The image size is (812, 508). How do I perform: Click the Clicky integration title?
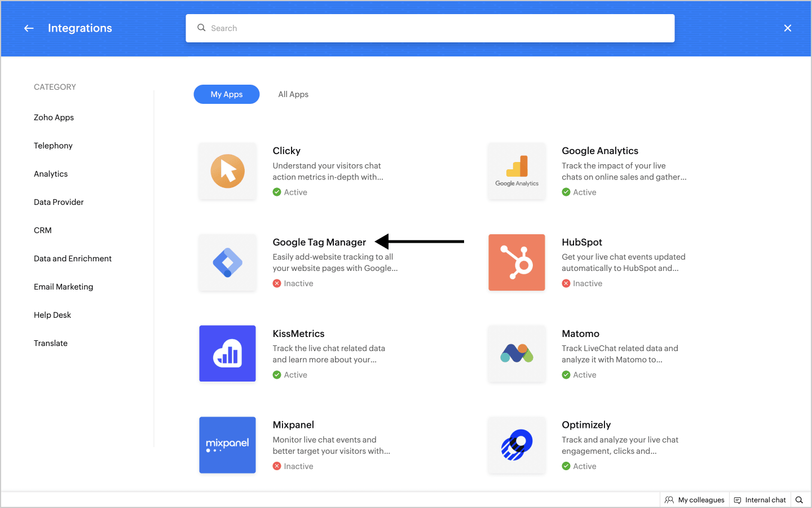tap(286, 151)
